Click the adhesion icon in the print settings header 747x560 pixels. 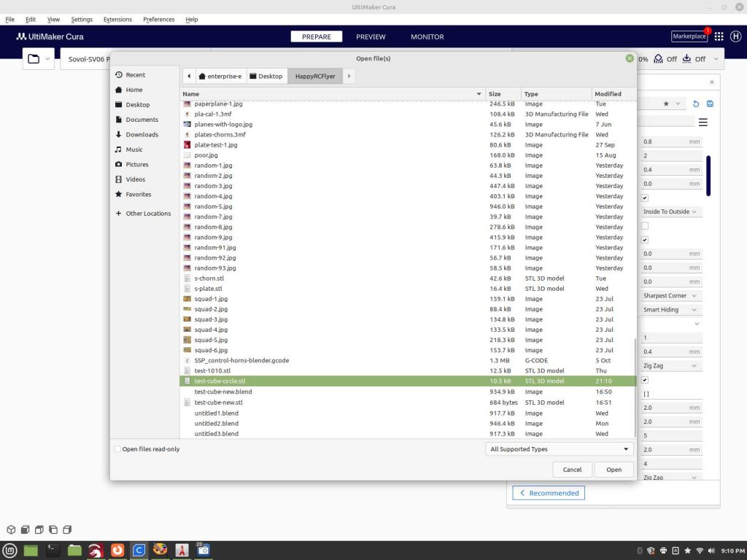686,58
